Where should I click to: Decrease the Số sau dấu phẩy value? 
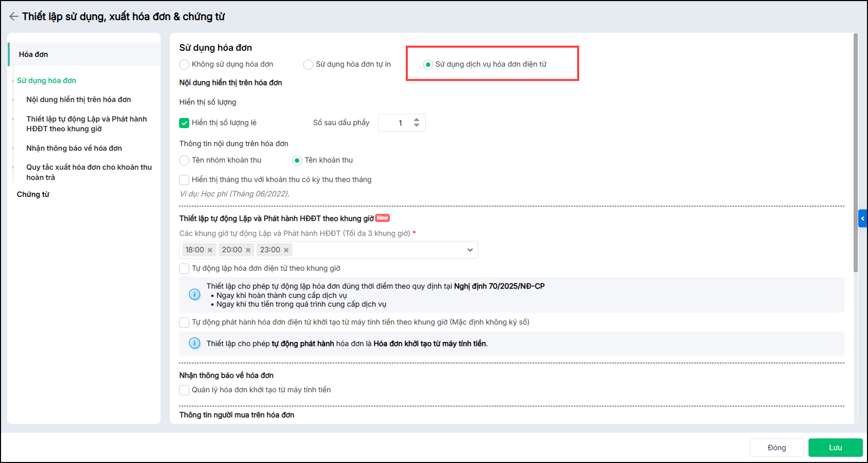(x=417, y=126)
